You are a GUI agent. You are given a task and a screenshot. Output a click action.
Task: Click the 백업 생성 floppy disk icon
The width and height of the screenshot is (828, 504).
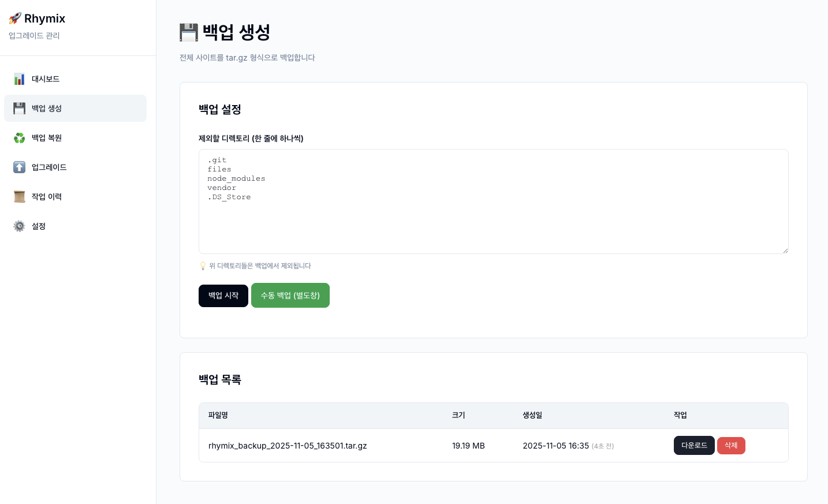click(19, 108)
